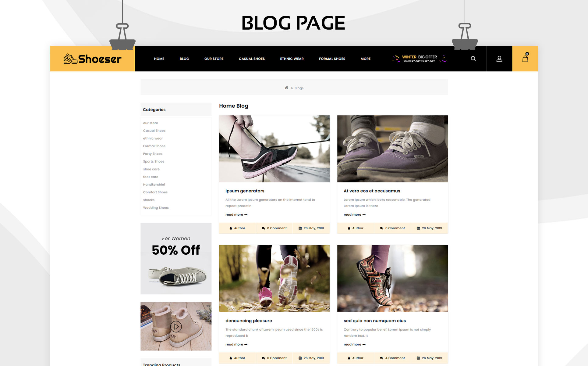Open the shopping bag cart icon

pos(525,59)
